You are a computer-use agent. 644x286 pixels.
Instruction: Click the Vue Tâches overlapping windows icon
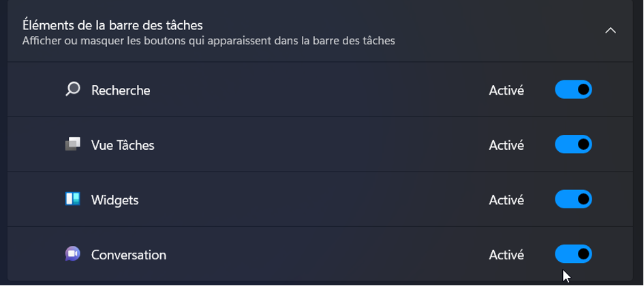[x=73, y=144]
